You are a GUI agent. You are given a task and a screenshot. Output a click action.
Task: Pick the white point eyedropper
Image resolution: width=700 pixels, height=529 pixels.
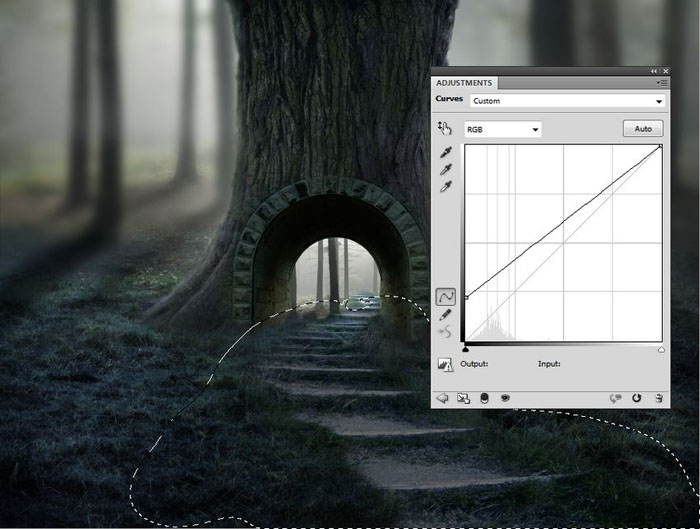point(446,187)
